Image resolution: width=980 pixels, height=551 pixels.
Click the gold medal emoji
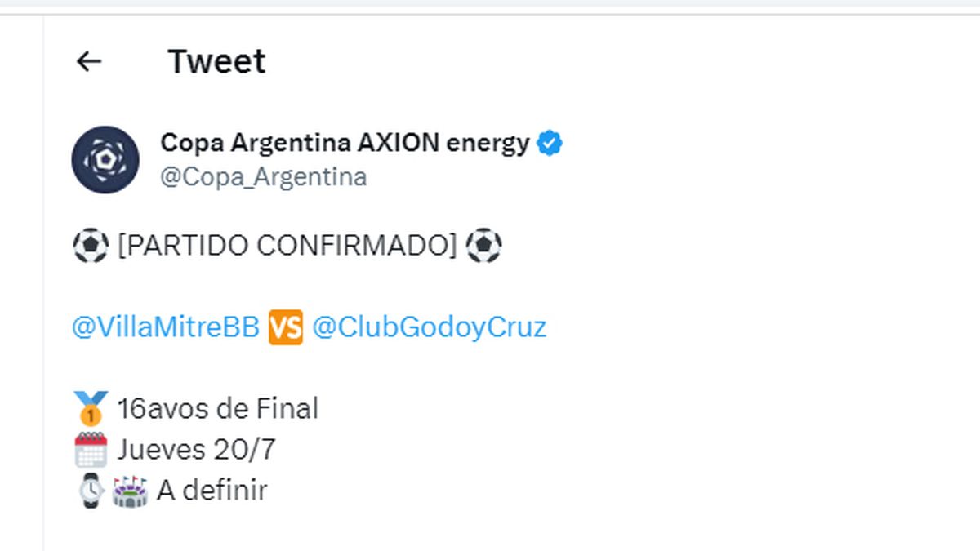[90, 407]
